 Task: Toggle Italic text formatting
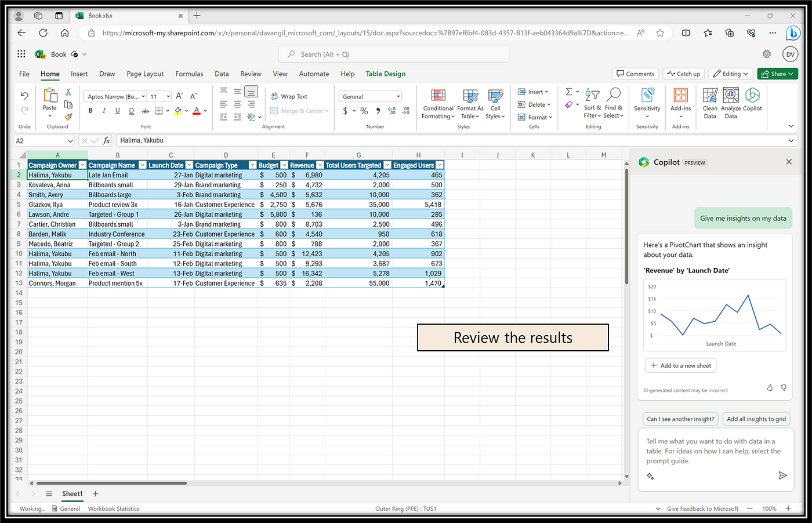(104, 111)
